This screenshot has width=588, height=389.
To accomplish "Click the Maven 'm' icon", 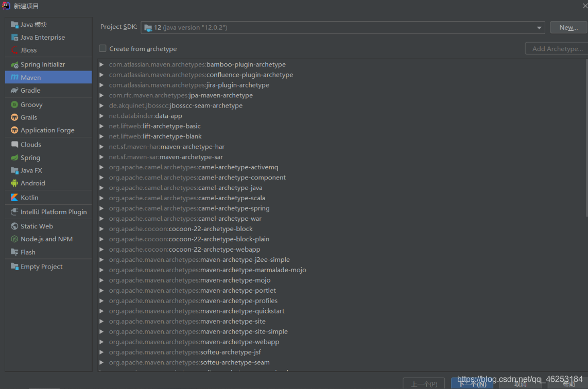I will [14, 77].
